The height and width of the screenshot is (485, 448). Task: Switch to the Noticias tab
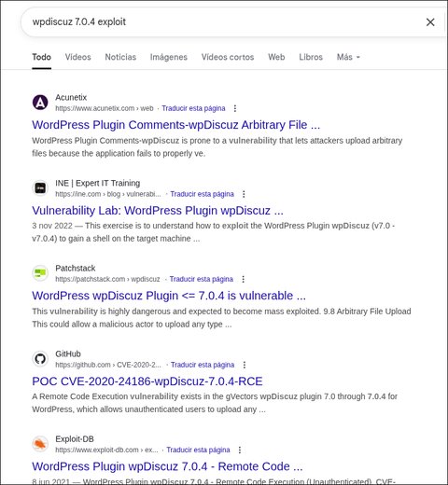120,57
